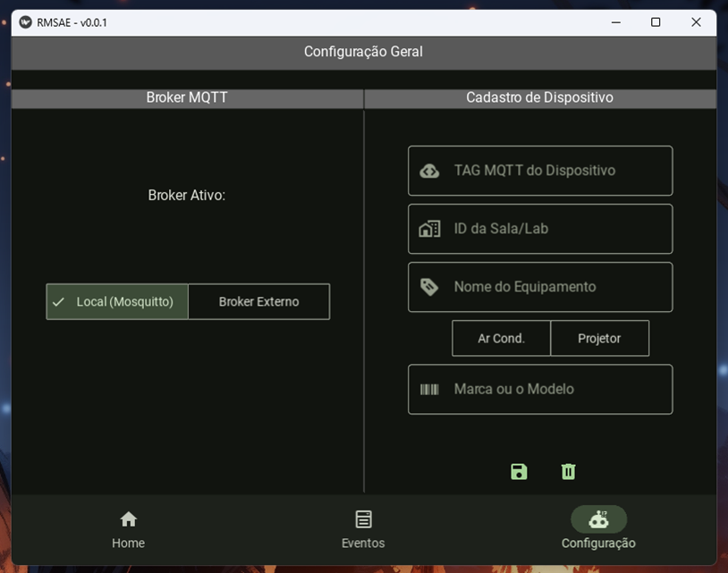Screen dimensions: 728x573
Task: Focus the Marca ou o Modelo field
Action: (540, 389)
